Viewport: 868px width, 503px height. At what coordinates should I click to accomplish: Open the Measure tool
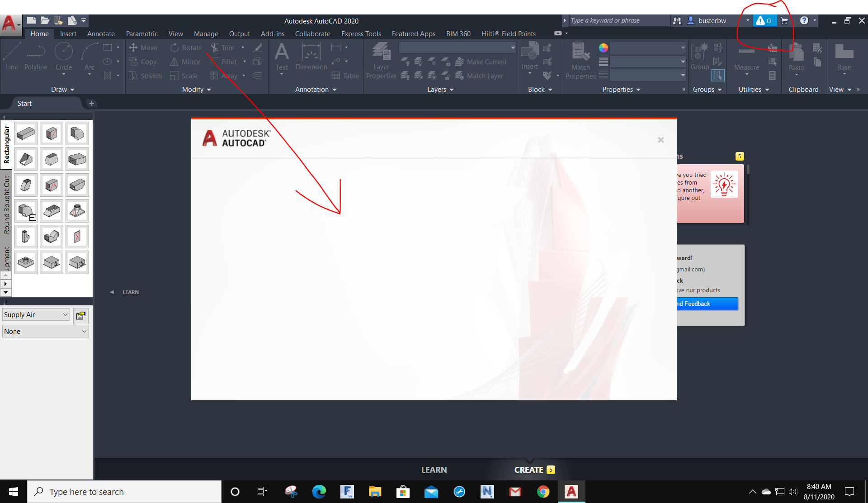[x=746, y=59]
